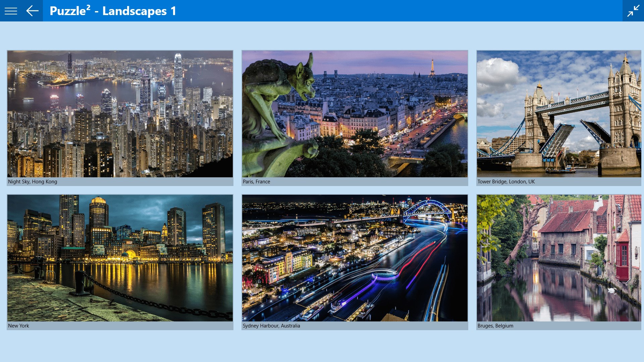
Task: Click the 'Tower Bridge, London, UK' caption
Action: [x=506, y=182]
